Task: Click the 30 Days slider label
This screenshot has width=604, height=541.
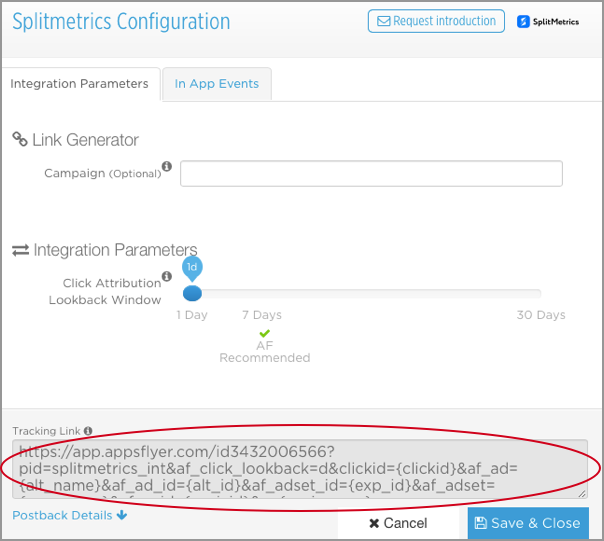Action: point(541,315)
